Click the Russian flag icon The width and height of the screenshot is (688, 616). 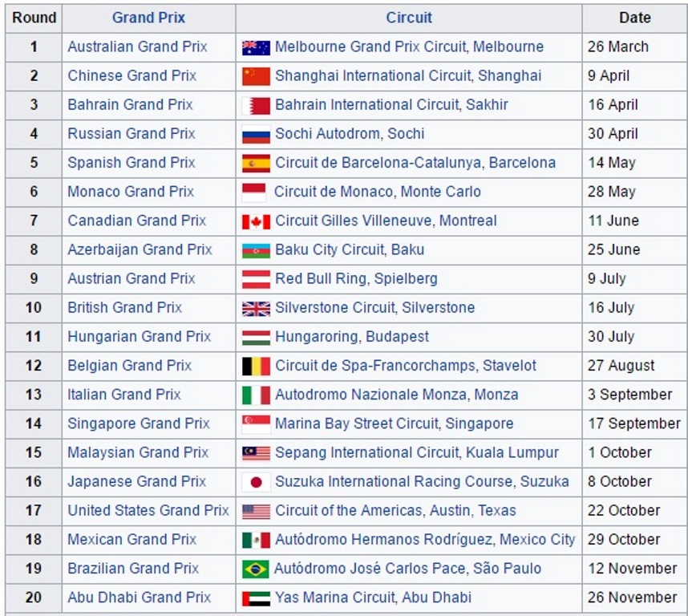click(256, 134)
